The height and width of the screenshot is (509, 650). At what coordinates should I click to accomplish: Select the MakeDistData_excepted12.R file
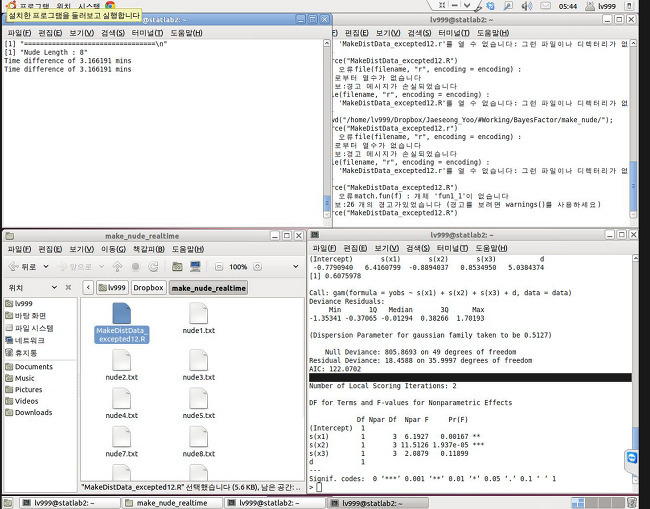tap(121, 323)
